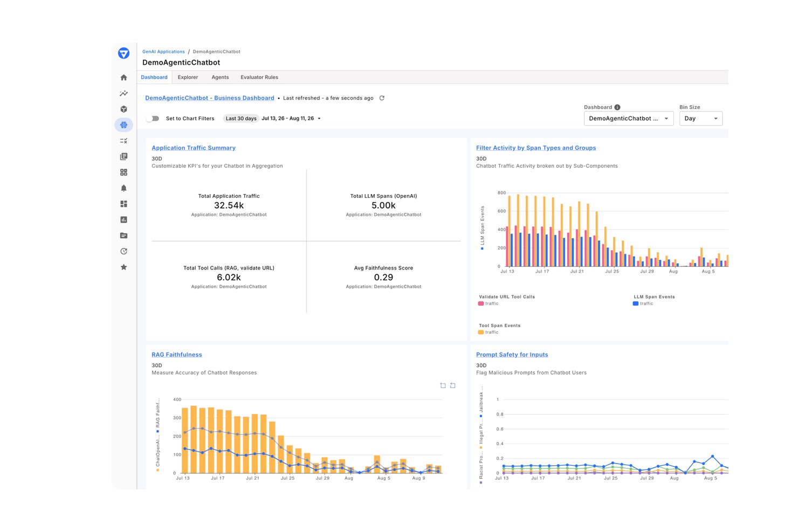The image size is (798, 532).
Task: Open the four-squares grid icon in the sidebar
Action: pos(123,172)
